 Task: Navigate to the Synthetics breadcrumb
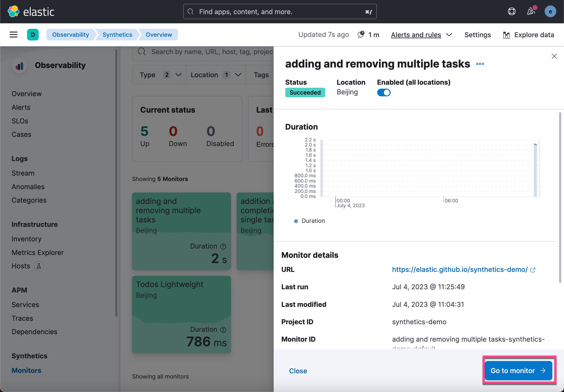[117, 35]
